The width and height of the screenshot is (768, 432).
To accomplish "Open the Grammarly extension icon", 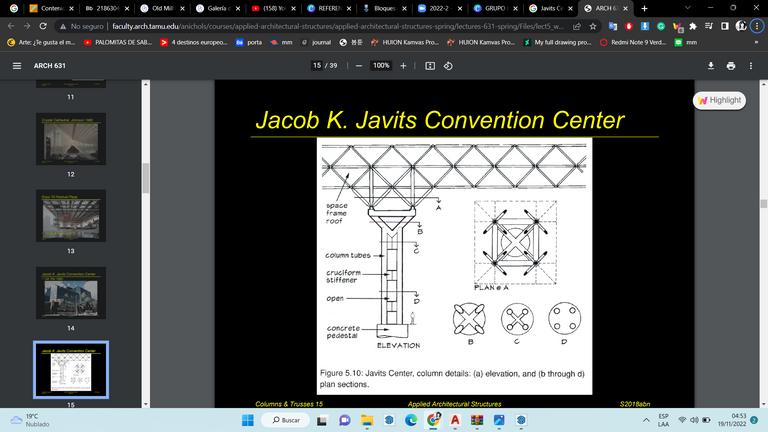I will tap(661, 26).
